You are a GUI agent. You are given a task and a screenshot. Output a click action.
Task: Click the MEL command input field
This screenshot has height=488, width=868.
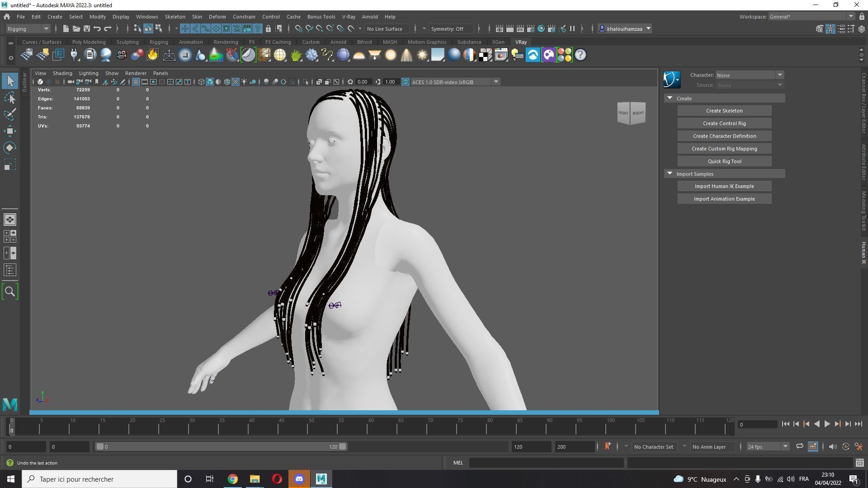tap(547, 463)
